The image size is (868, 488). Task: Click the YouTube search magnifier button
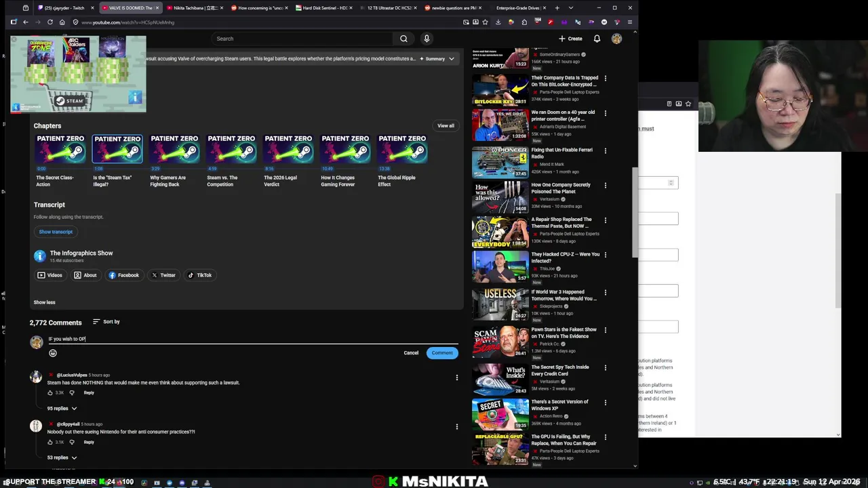[403, 39]
